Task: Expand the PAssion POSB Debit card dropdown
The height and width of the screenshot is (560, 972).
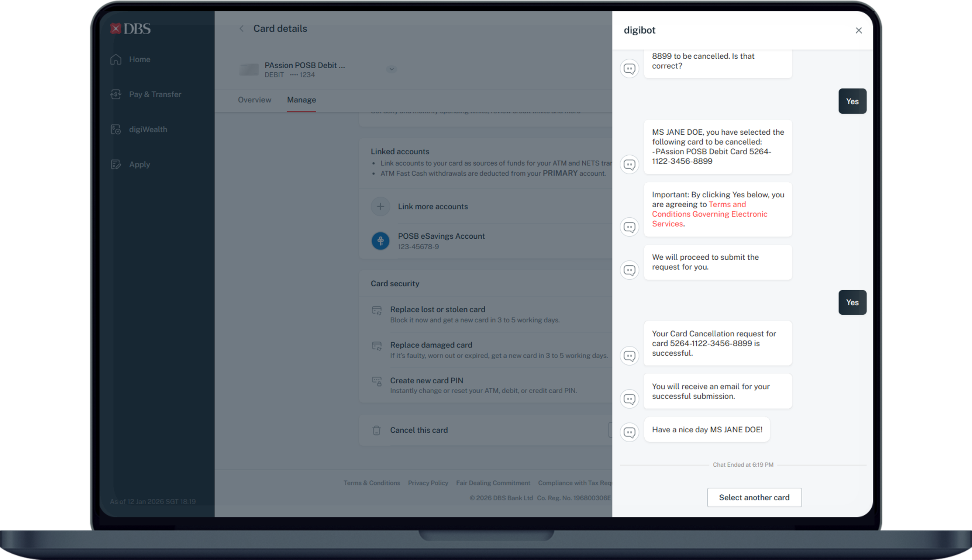Action: pyautogui.click(x=392, y=69)
